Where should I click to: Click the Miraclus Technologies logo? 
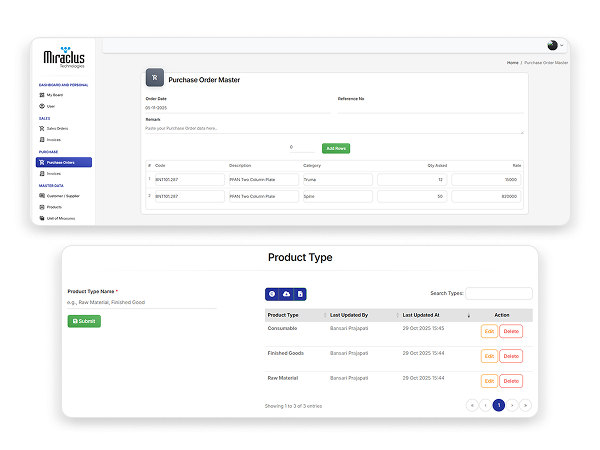click(x=64, y=57)
